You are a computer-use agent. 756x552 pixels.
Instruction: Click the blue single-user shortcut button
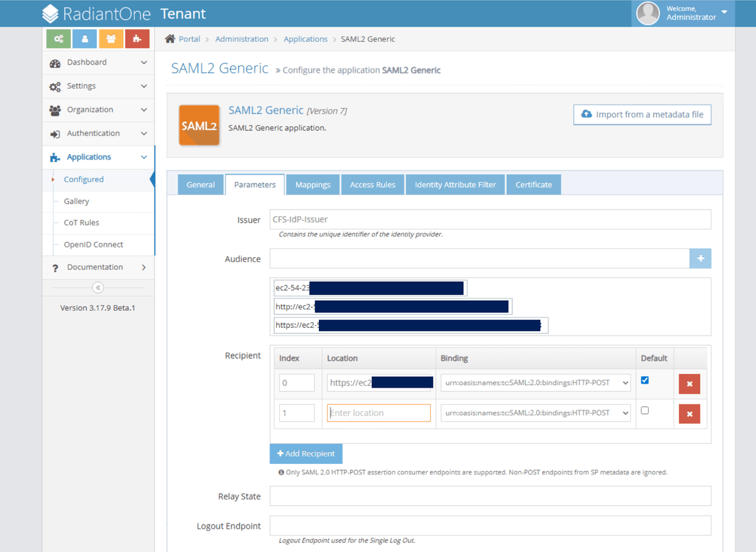(x=85, y=39)
